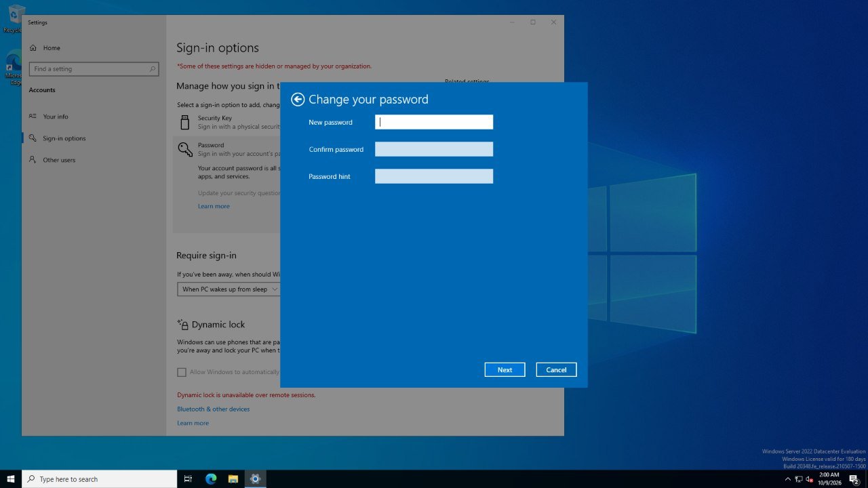Close the Settings window
This screenshot has height=488, width=868.
tap(553, 22)
